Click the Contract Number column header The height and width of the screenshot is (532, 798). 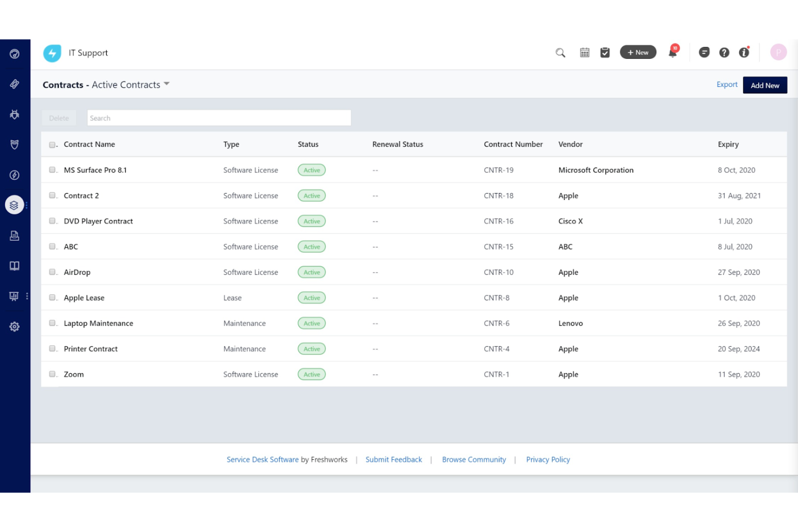(513, 144)
